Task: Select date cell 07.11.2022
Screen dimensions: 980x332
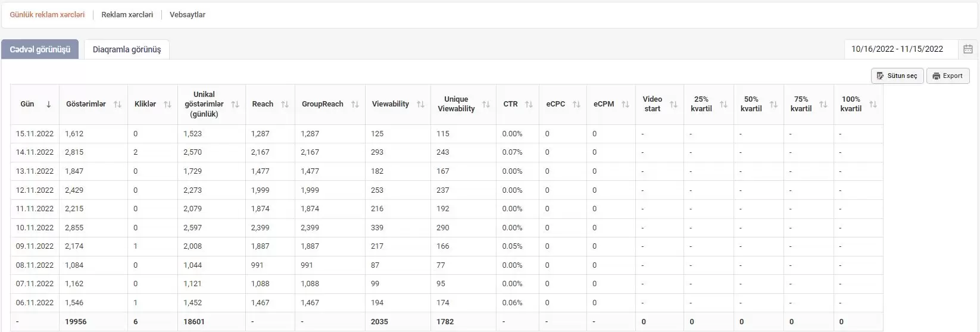Action: pos(35,284)
